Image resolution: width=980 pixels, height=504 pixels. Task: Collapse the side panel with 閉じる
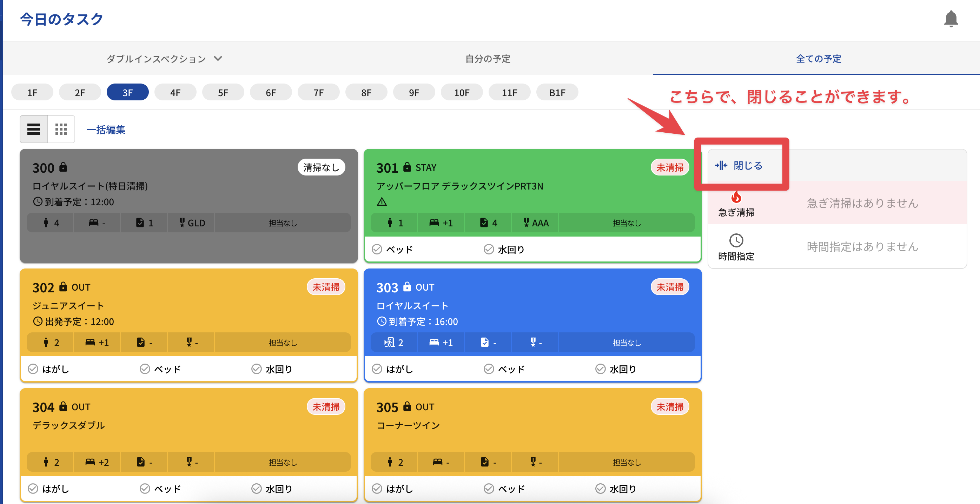pyautogui.click(x=739, y=165)
